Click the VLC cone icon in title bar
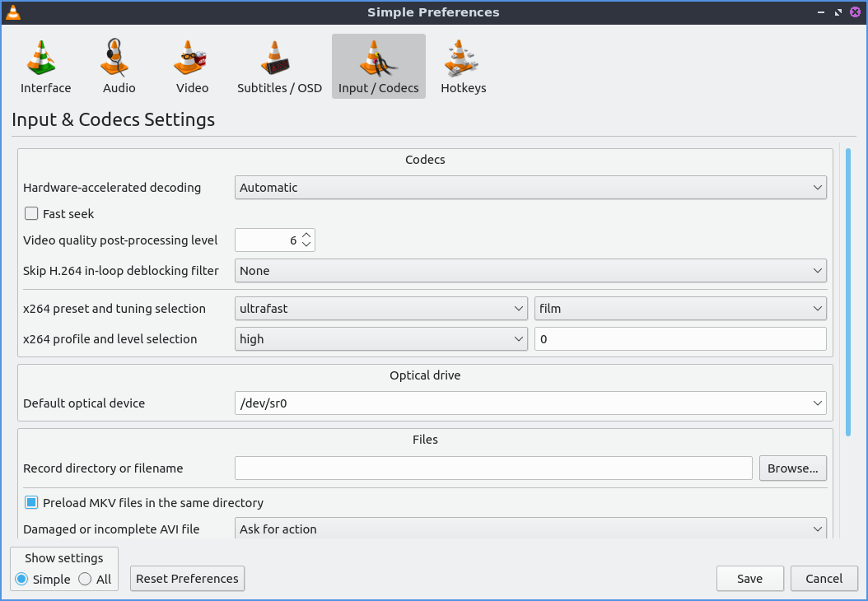Screen dimensions: 868x601 (13, 12)
